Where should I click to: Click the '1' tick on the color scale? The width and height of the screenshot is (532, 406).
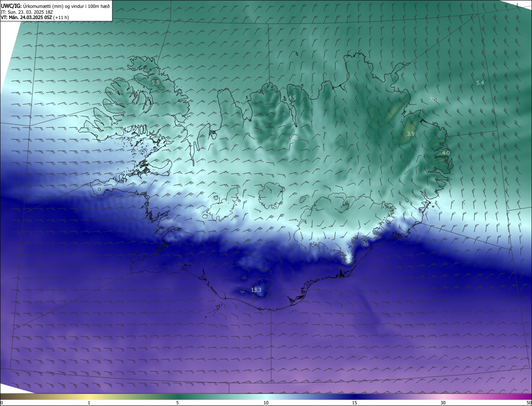coord(89,403)
